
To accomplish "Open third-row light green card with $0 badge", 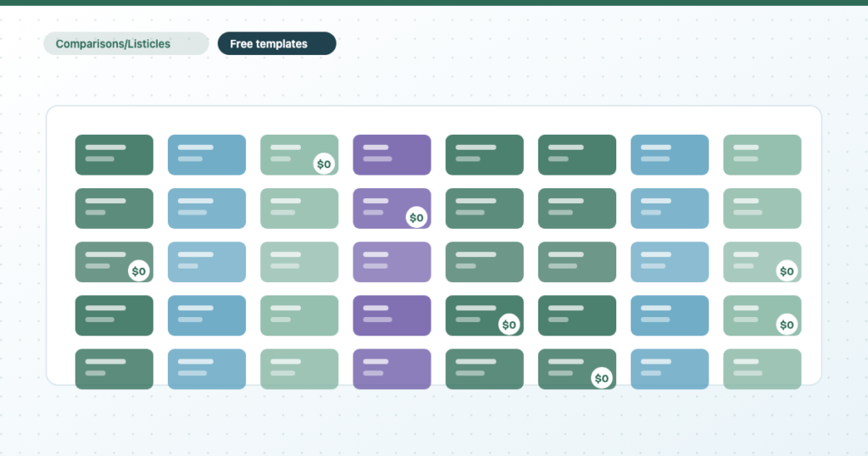I will 762,262.
